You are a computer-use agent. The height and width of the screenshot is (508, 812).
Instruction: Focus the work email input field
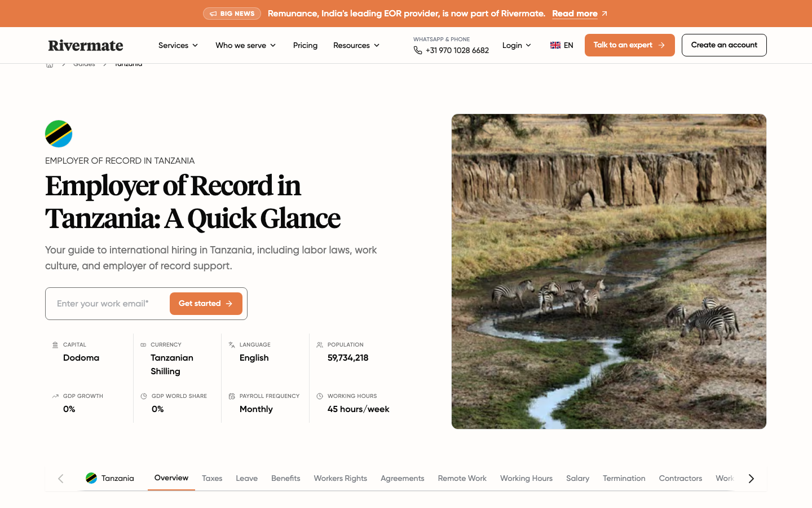[108, 304]
